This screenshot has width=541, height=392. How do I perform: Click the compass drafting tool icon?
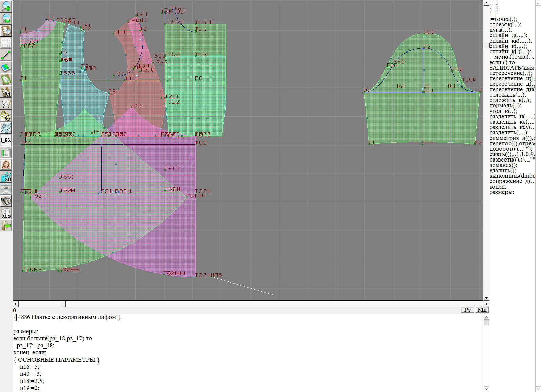coord(6,104)
